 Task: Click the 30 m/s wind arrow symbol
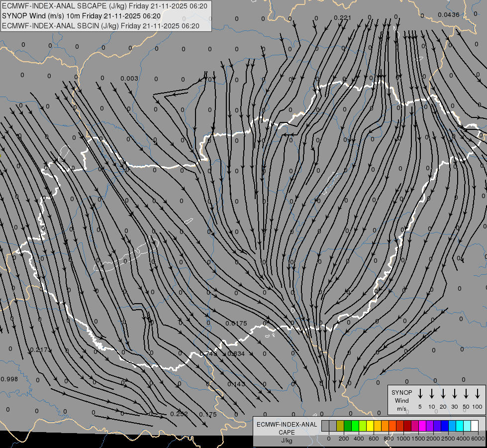(x=455, y=394)
